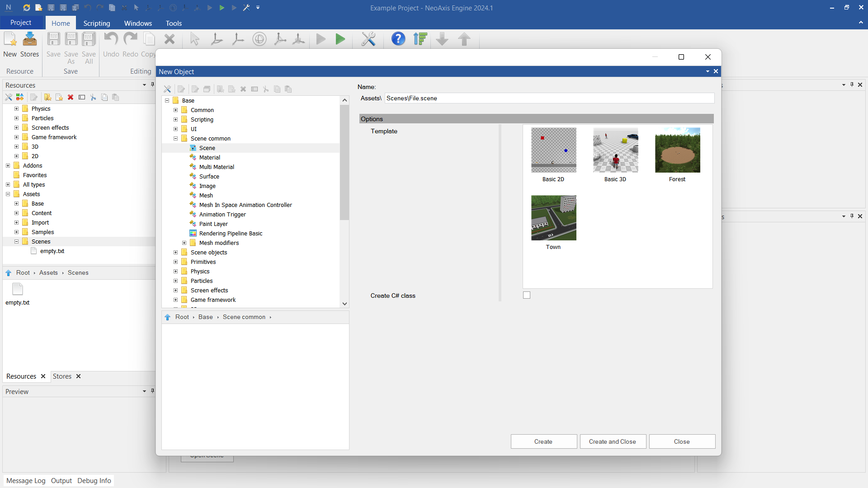Screen dimensions: 868x488
Task: Click the Name path input field
Action: click(549, 99)
